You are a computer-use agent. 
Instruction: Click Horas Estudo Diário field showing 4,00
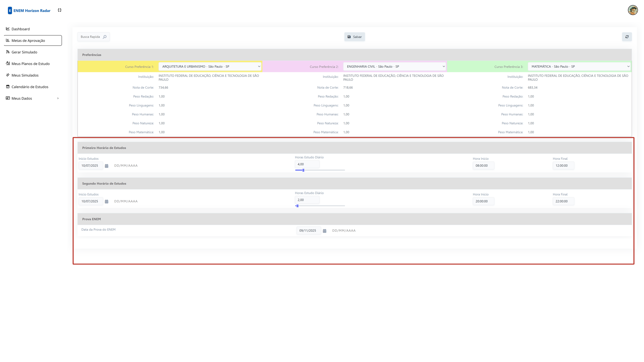(x=307, y=164)
